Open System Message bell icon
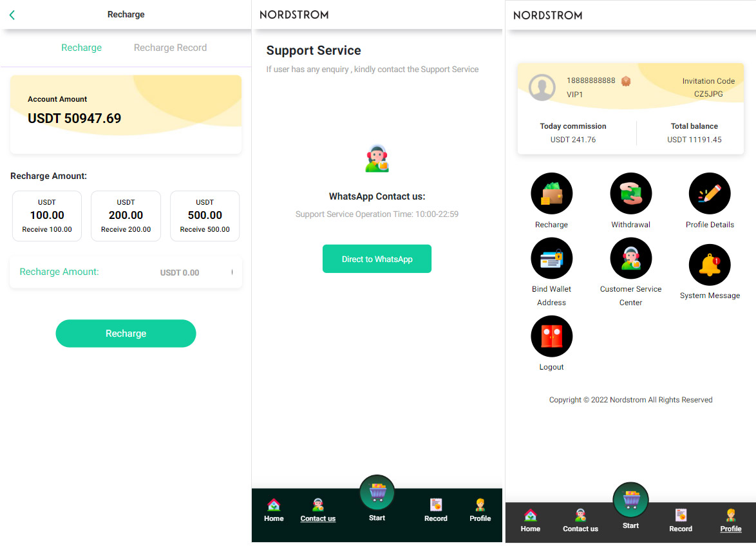This screenshot has height=546, width=756. (x=710, y=265)
